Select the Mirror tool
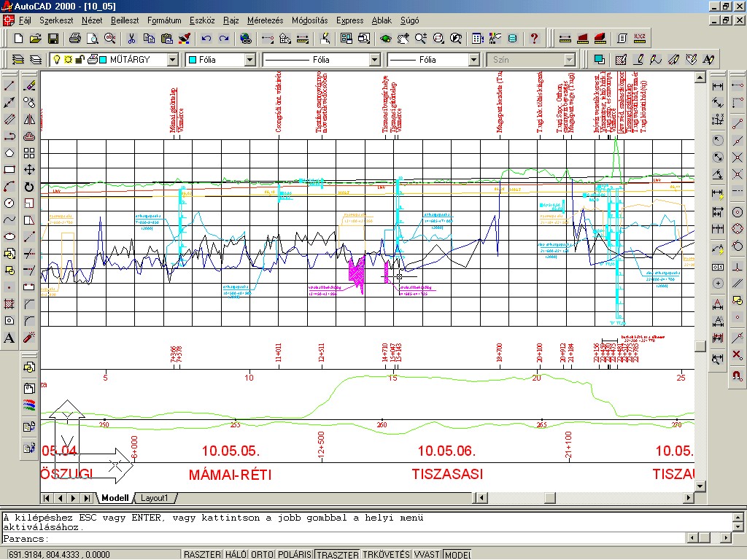The width and height of the screenshot is (747, 560). pyautogui.click(x=29, y=119)
